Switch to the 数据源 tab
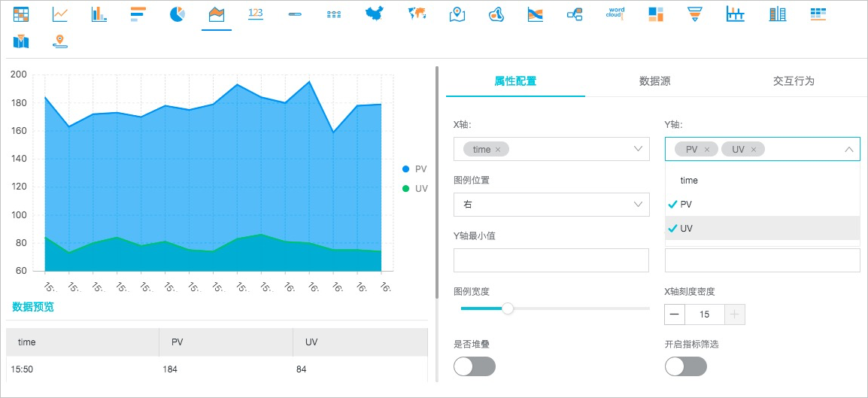 click(x=655, y=81)
